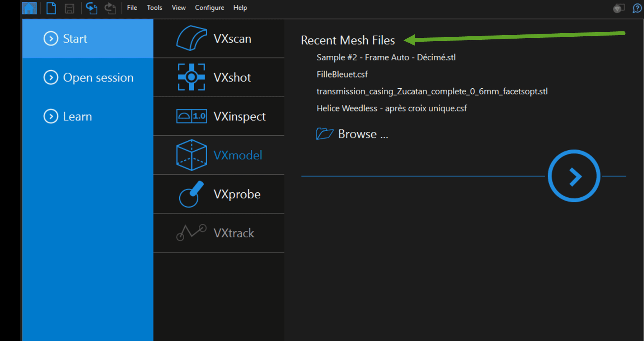
Task: Select the Start tab in sidebar
Action: 88,39
